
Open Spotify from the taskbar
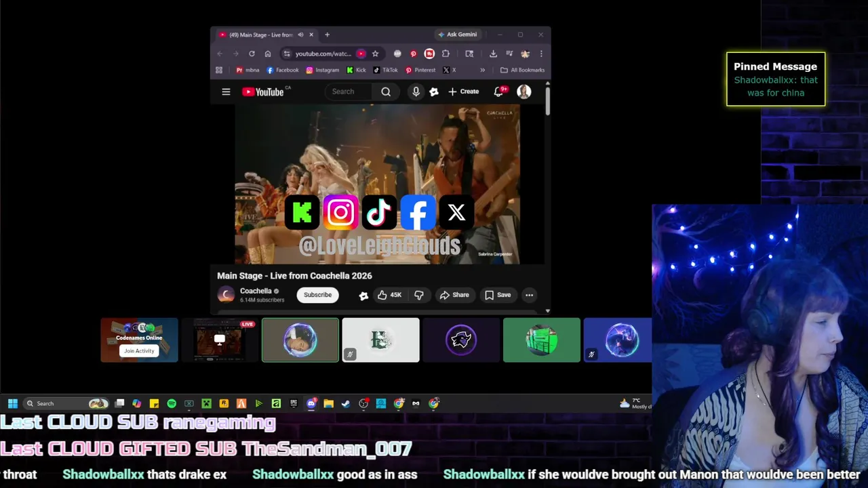(x=172, y=403)
